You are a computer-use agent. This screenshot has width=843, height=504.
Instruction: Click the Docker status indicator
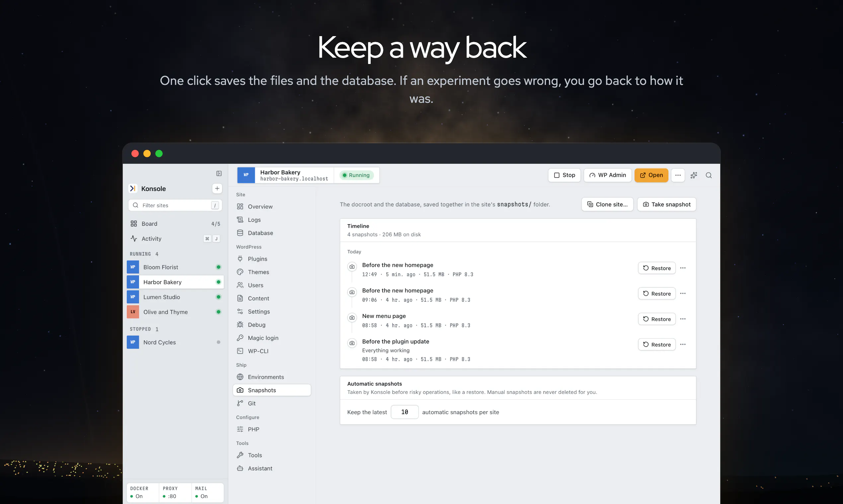point(143,492)
